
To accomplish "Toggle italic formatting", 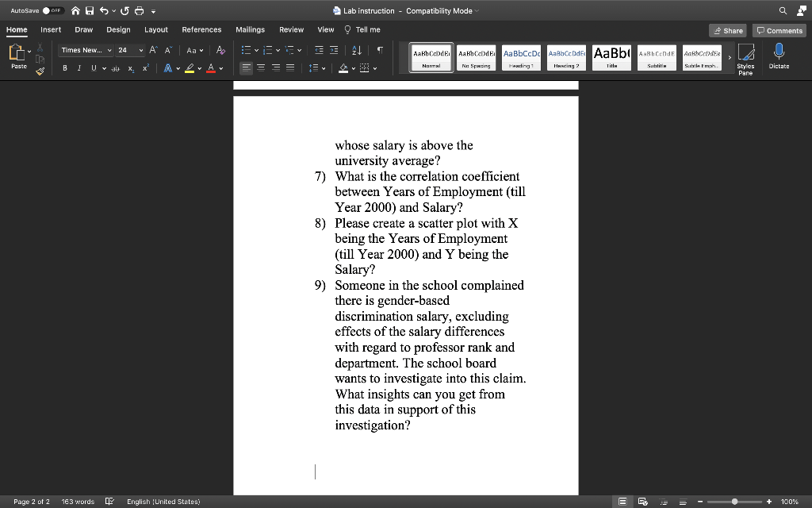I will tap(79, 68).
